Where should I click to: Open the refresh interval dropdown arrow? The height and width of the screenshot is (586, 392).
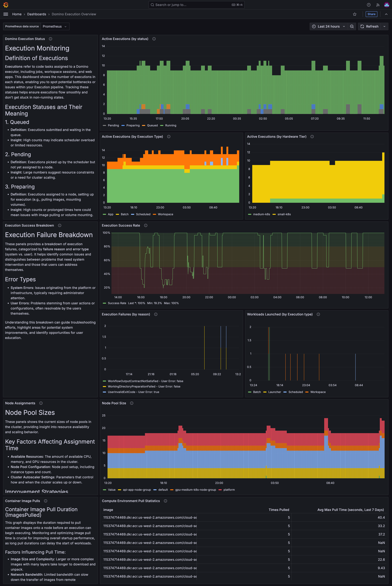(x=385, y=27)
